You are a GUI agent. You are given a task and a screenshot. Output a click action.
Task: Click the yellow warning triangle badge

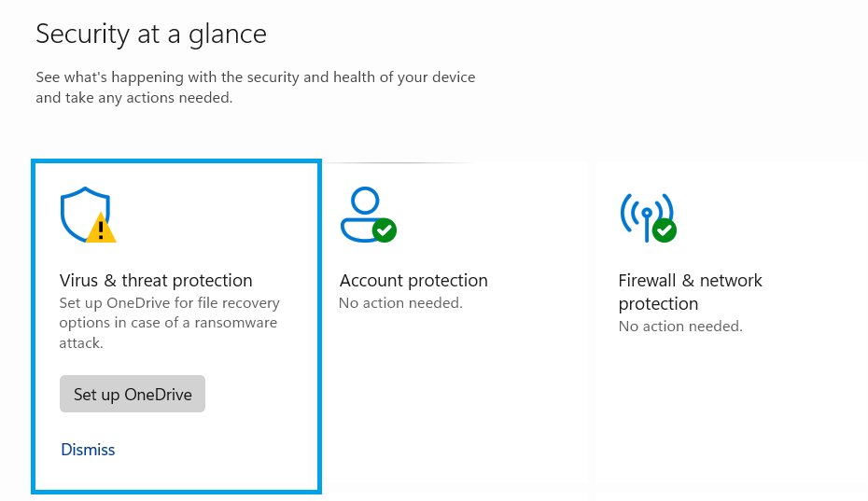click(101, 228)
